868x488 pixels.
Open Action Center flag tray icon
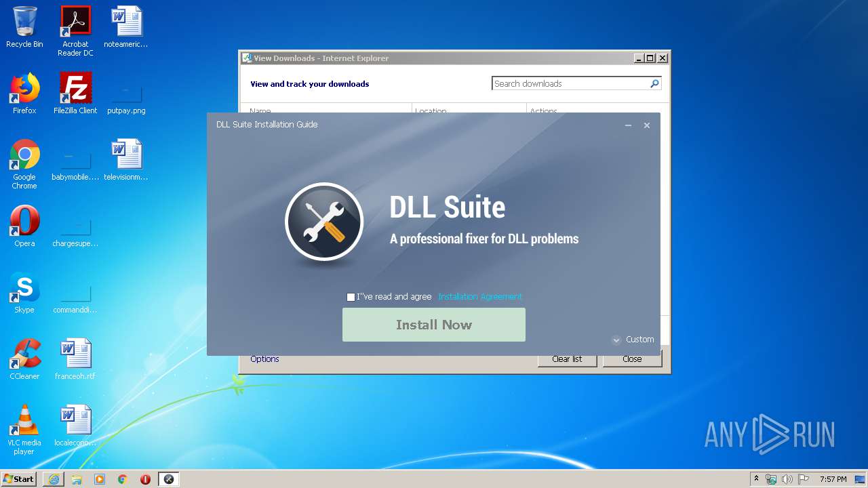tap(804, 479)
